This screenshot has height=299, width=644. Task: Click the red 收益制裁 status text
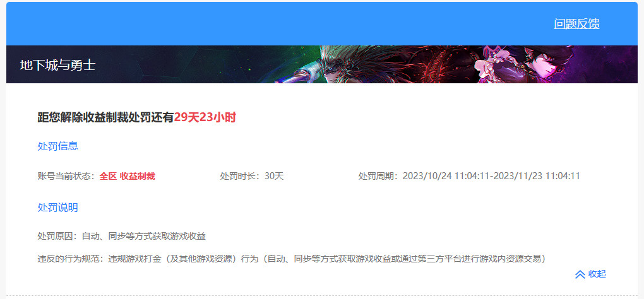click(138, 176)
